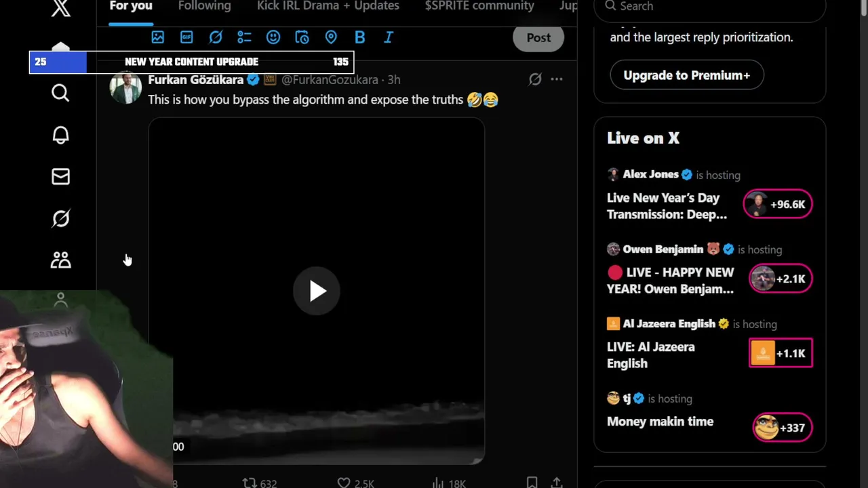Click Alex Jones host name
This screenshot has height=488, width=868.
coord(650,174)
